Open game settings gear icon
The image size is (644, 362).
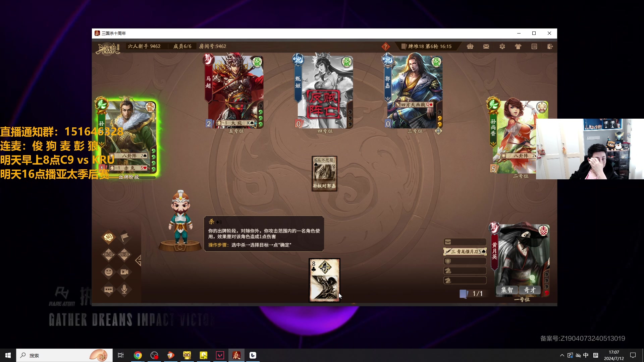pos(502,47)
